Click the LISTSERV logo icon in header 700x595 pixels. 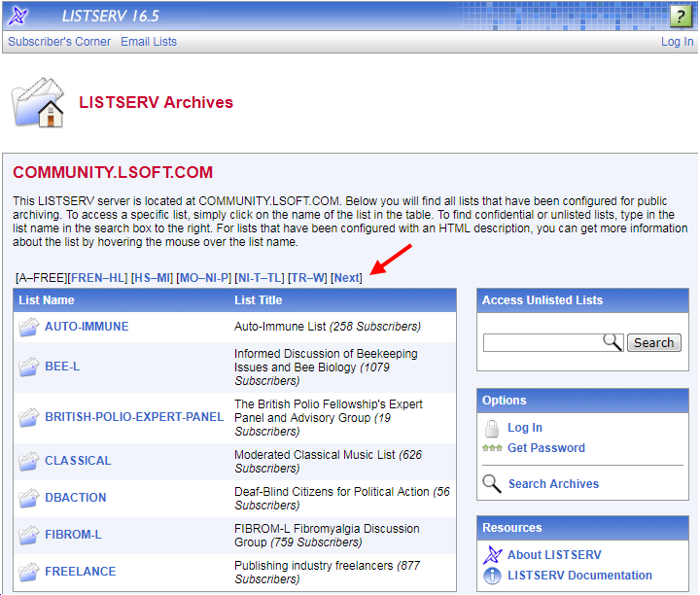pos(17,17)
